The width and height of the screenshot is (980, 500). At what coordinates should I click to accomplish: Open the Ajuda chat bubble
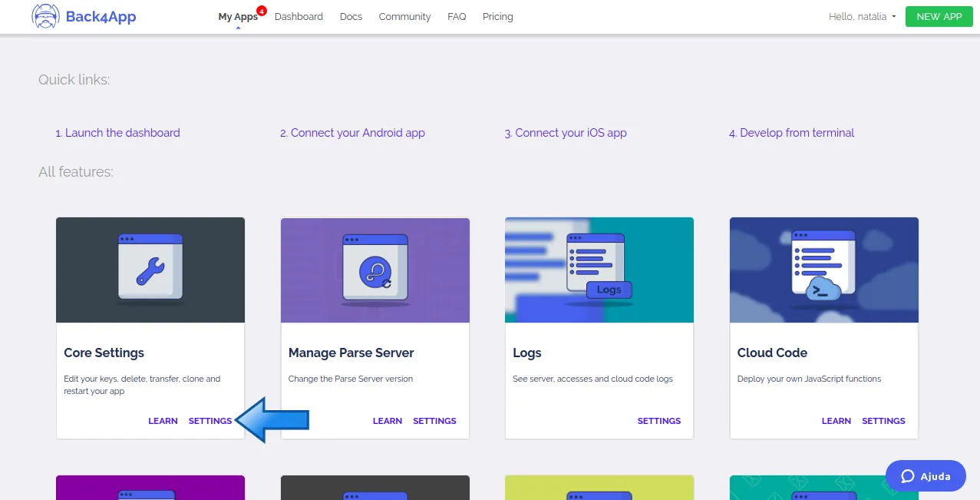point(926,476)
